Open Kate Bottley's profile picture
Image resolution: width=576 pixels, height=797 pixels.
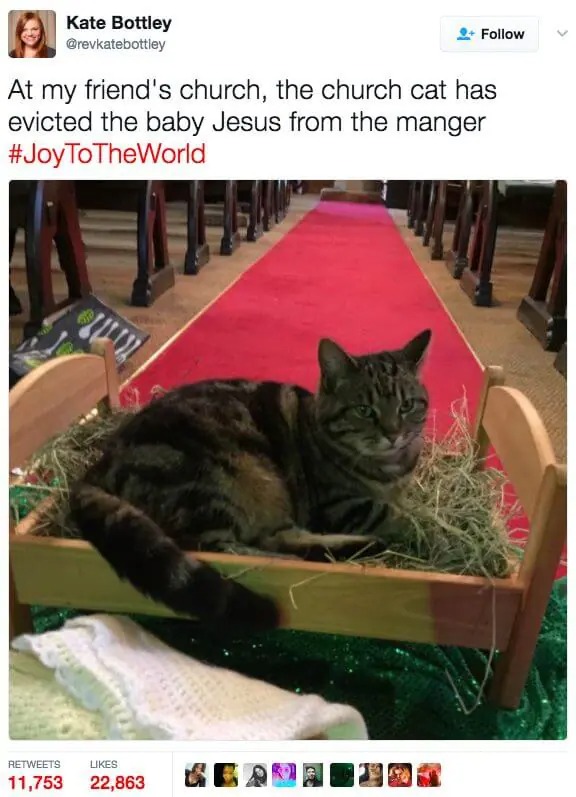point(32,34)
